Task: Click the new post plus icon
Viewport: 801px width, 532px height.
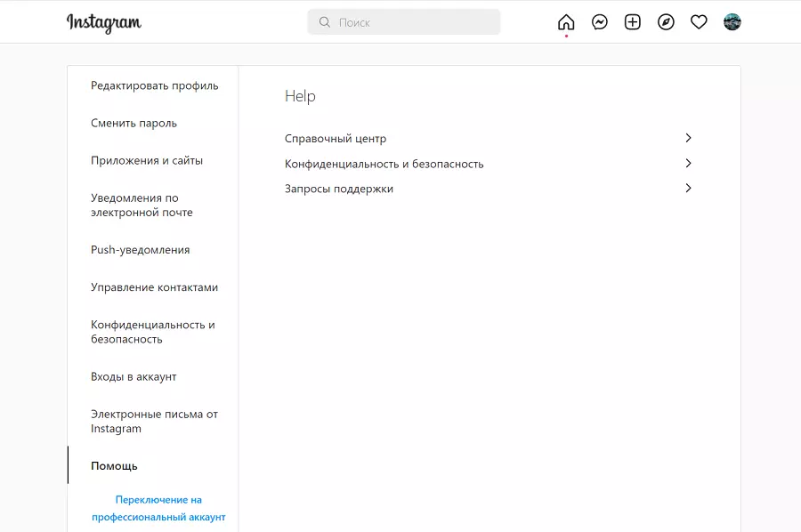Action: [x=633, y=22]
